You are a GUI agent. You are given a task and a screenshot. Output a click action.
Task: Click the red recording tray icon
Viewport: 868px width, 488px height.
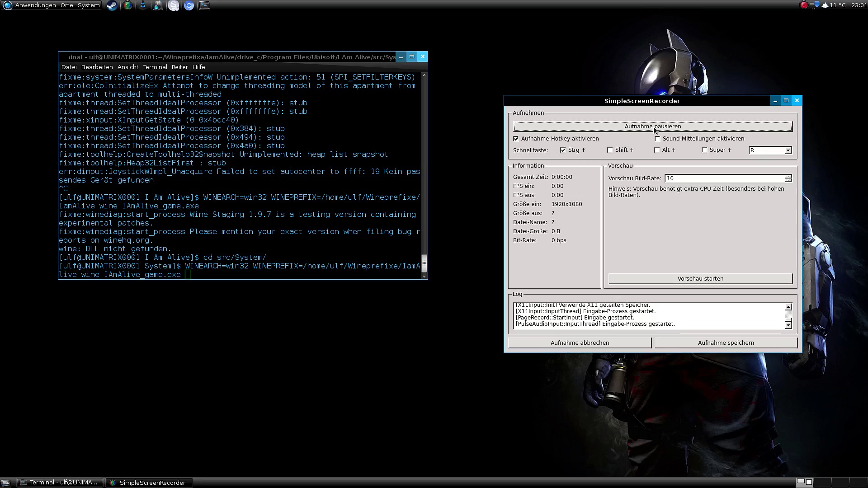pos(804,5)
